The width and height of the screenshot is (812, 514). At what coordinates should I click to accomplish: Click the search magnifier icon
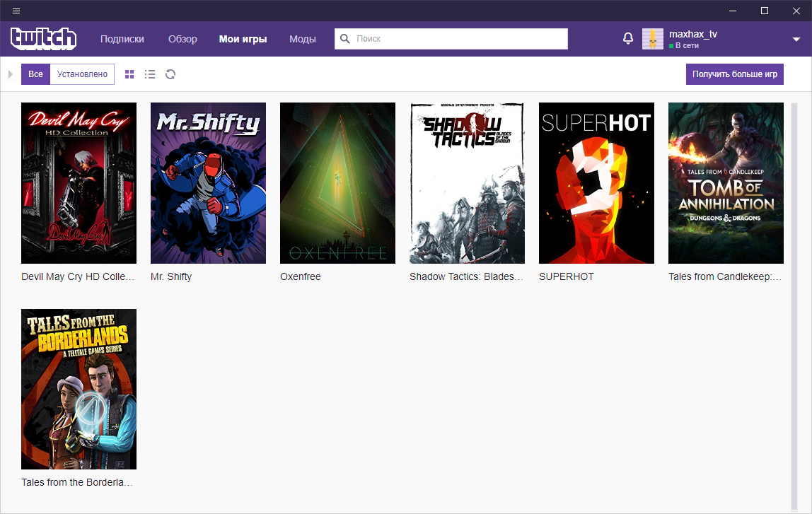[345, 38]
